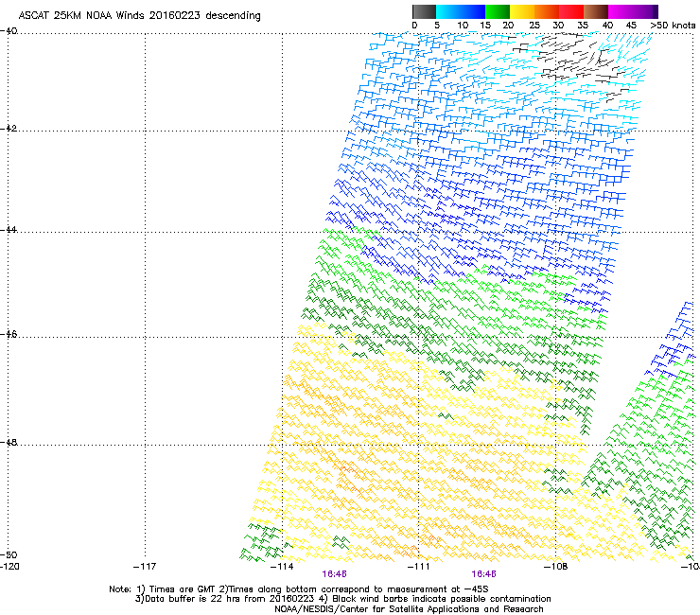700x615 pixels.
Task: Click the longitude label '-117'
Action: (145, 567)
